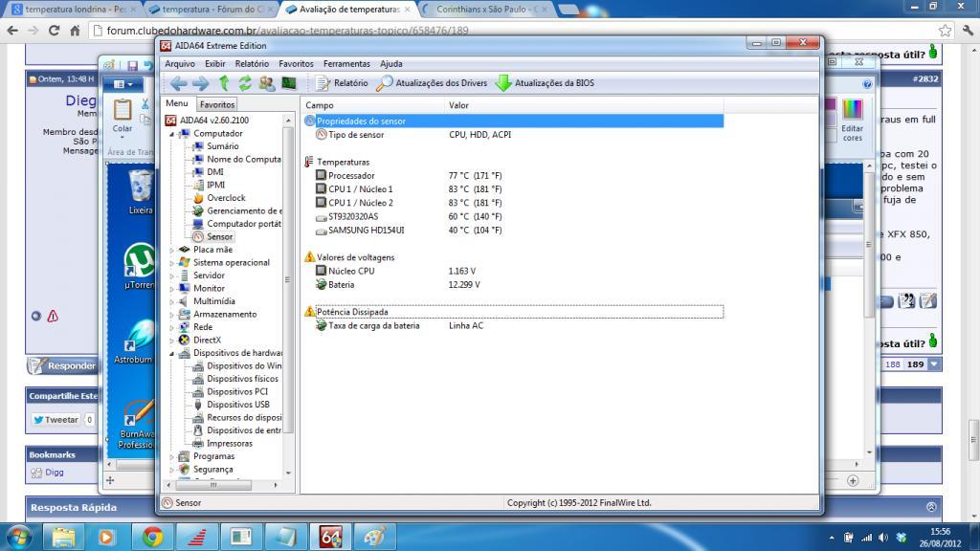
Task: Expand the Monitor tree node
Action: click(x=172, y=289)
